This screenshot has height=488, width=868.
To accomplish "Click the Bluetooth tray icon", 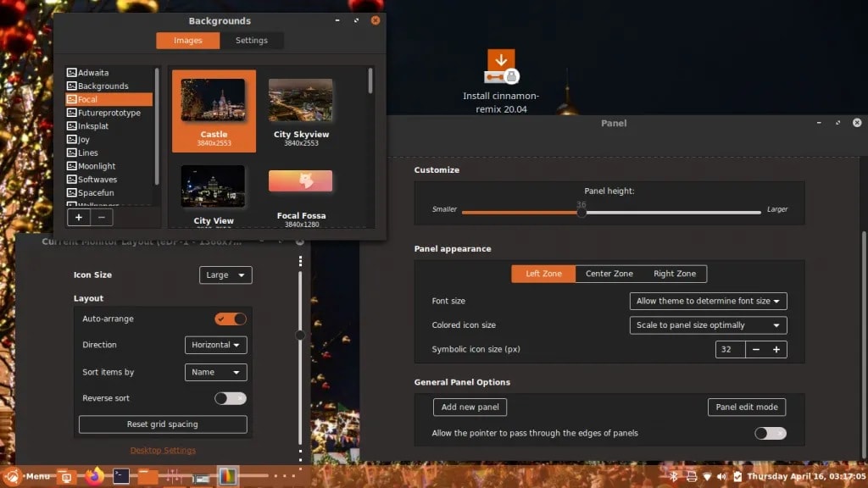I will [x=675, y=477].
